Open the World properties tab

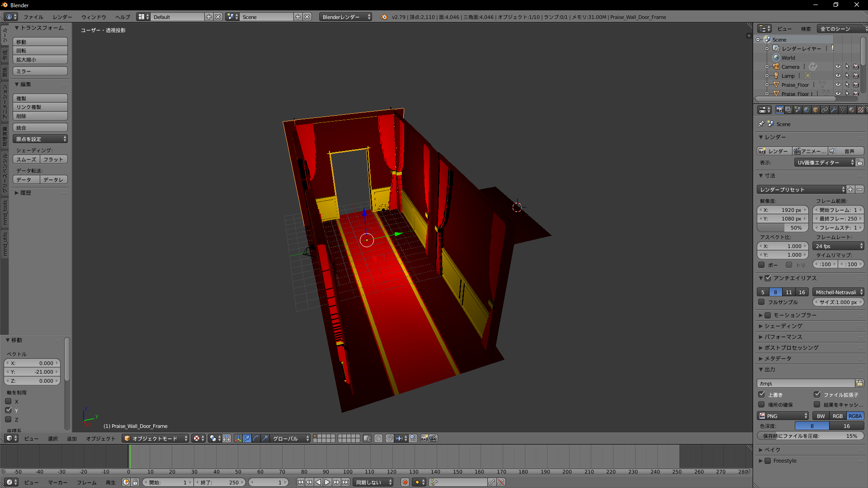point(807,110)
